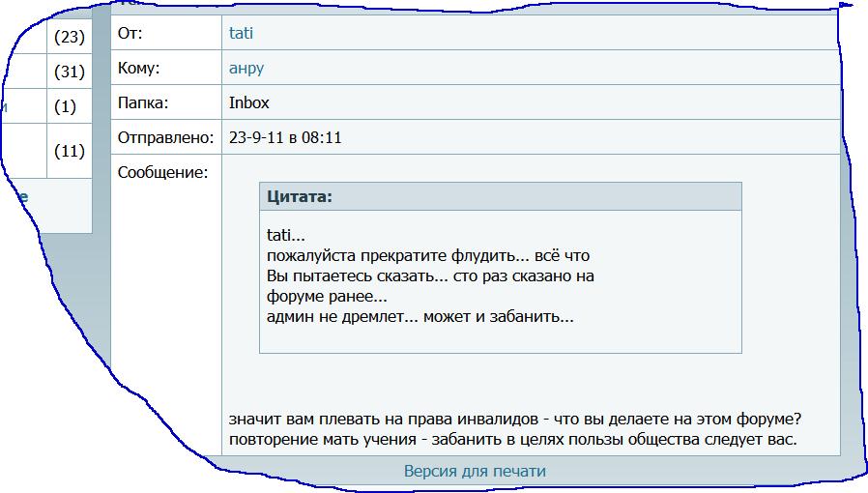Click the Версия для печати link
The width and height of the screenshot is (868, 493).
(475, 472)
